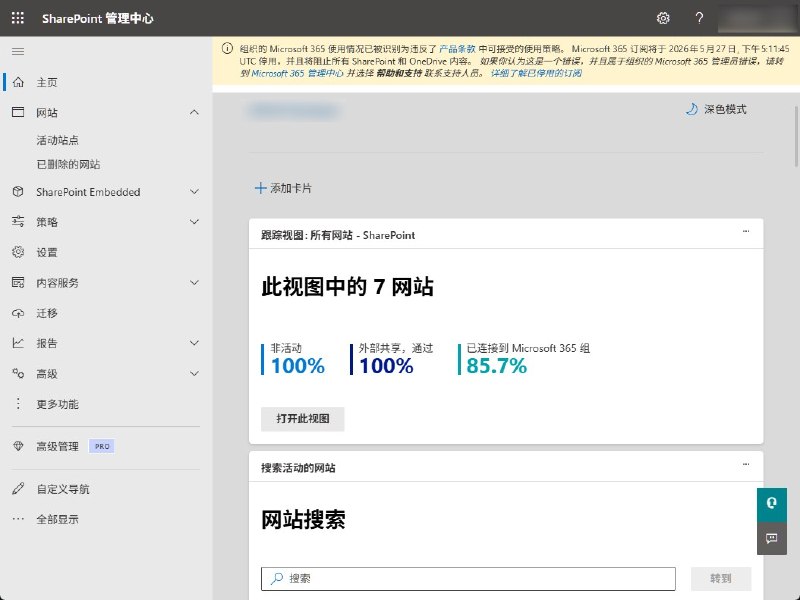Collapse the navigation hamburger menu
Viewport: 800px width, 600px height.
click(x=18, y=52)
